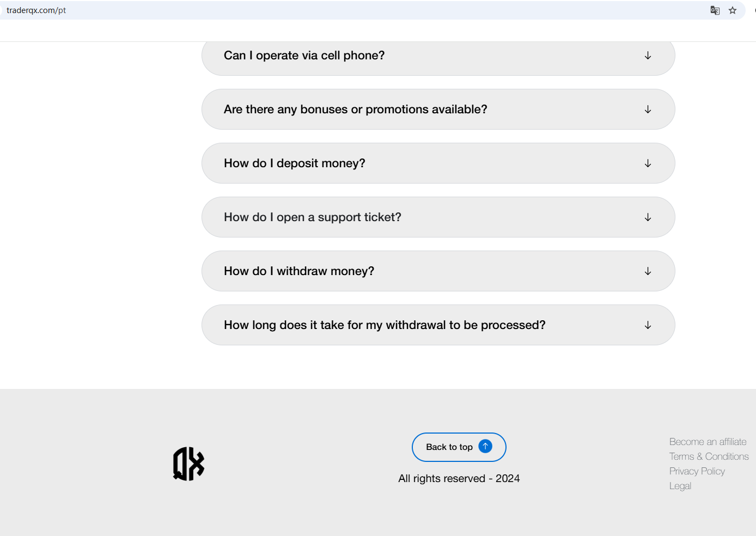
Task: Open "How do I deposit money?" accordion
Action: 295,163
